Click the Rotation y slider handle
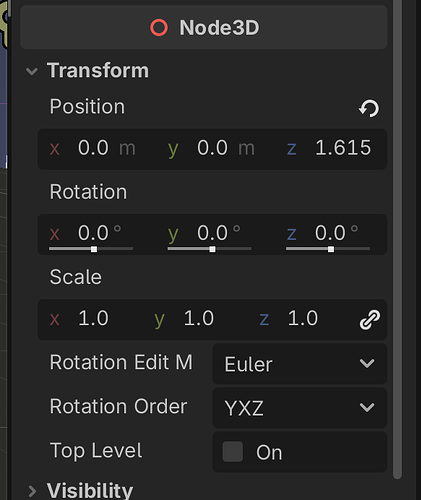The image size is (421, 500). [212, 249]
